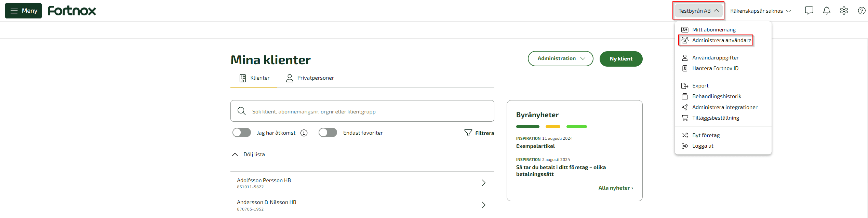Click the info icon beside Jag har åtkomst
Viewport: 868px width, 218px height.
click(304, 133)
